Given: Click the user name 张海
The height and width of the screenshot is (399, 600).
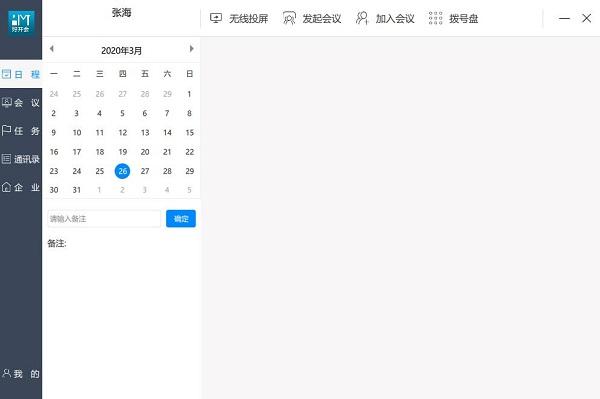Looking at the screenshot, I should (x=122, y=13).
